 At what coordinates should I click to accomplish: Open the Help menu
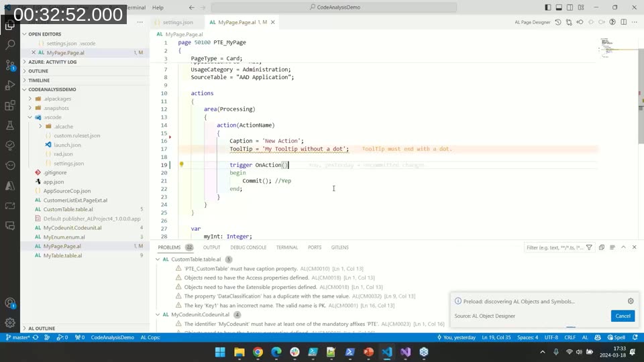158,7
